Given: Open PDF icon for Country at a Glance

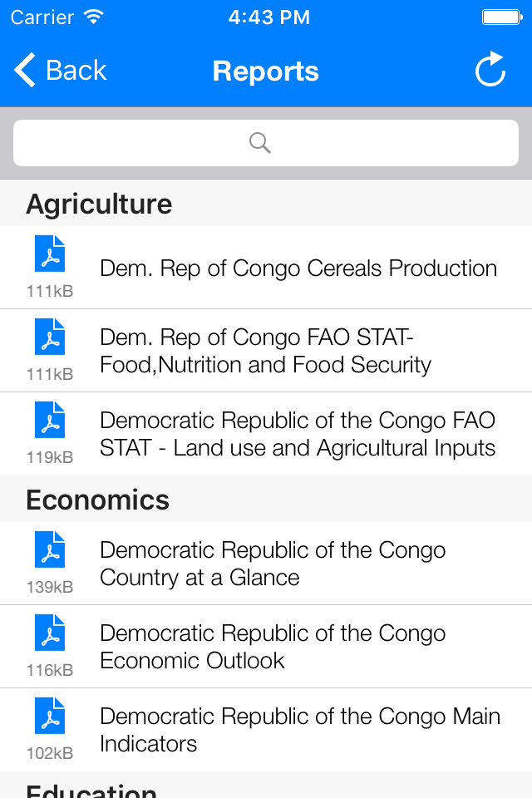Looking at the screenshot, I should [x=50, y=550].
